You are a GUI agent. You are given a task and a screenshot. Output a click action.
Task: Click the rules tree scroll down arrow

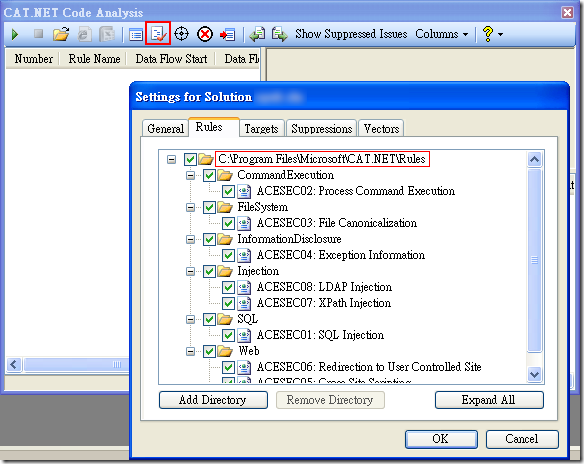pos(534,374)
